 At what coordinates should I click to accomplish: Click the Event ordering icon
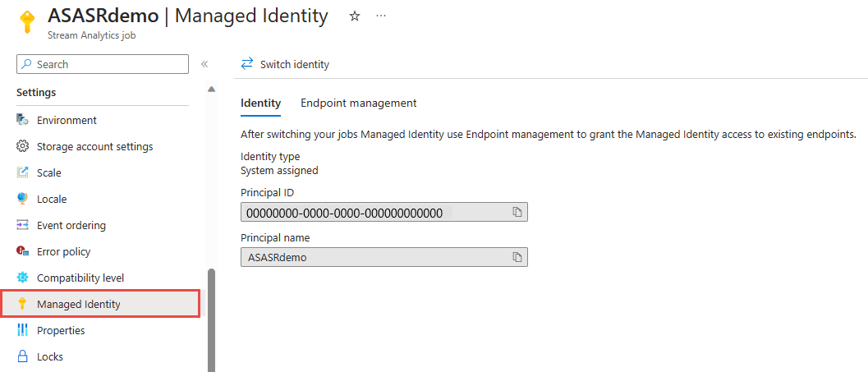click(23, 225)
